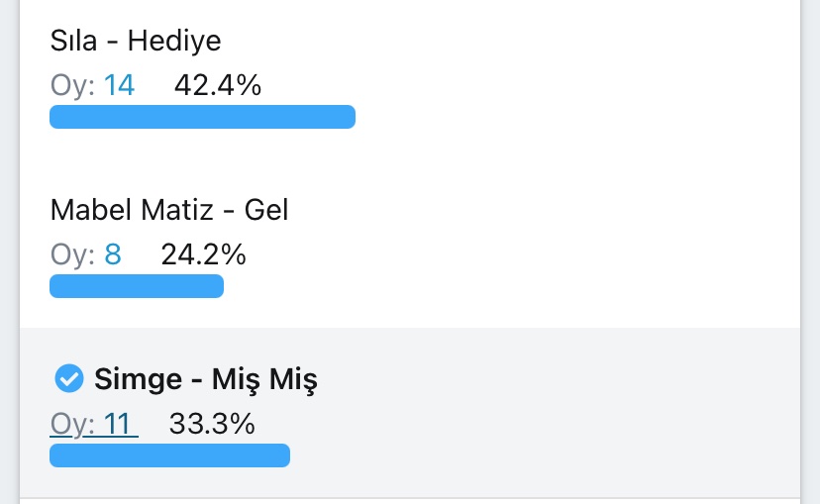Open the 8 votes count link
The height and width of the screenshot is (504, 820).
(x=113, y=255)
